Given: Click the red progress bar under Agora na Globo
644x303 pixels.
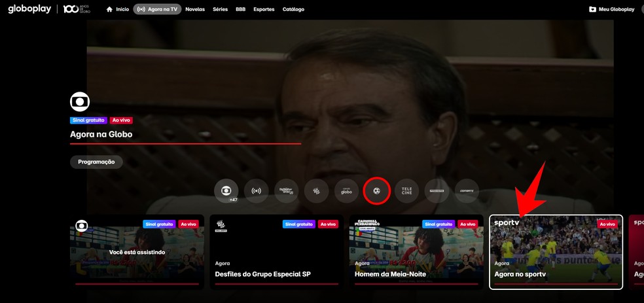Looking at the screenshot, I should click(x=186, y=144).
